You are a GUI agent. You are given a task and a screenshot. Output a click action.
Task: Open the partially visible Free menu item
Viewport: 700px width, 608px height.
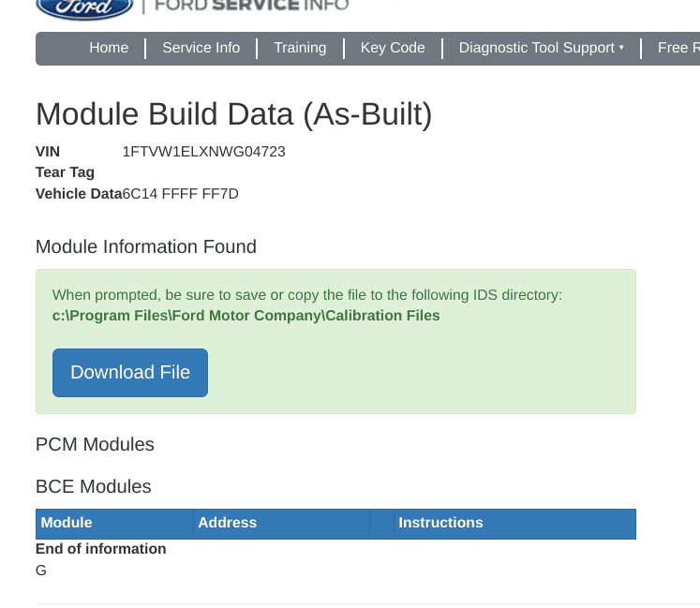678,48
